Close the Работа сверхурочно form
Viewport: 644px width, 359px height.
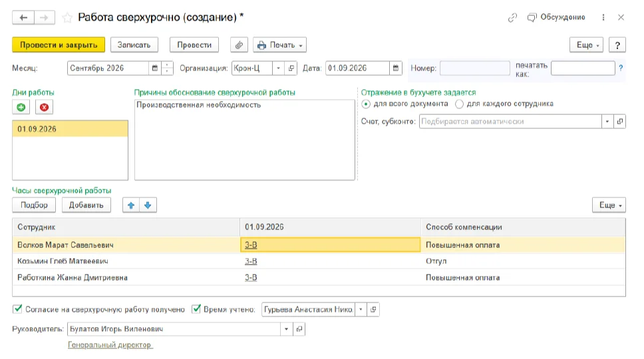621,17
